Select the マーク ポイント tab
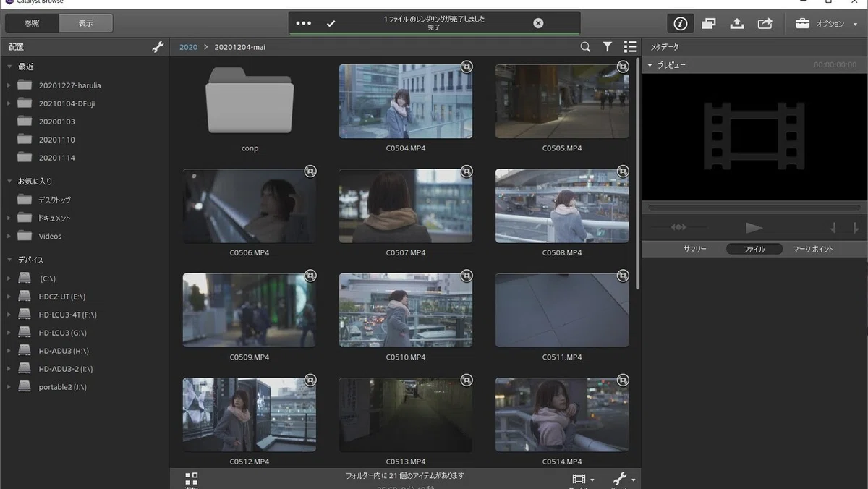This screenshot has width=868, height=489. pos(813,249)
